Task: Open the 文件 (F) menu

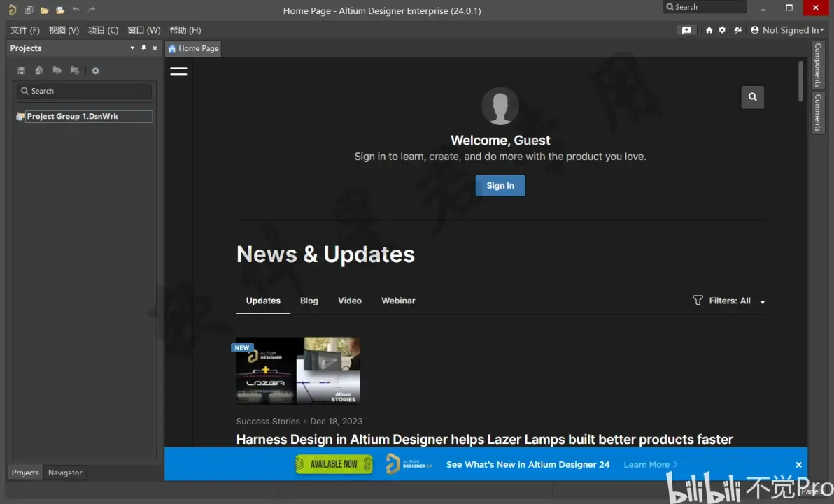Action: pos(25,30)
